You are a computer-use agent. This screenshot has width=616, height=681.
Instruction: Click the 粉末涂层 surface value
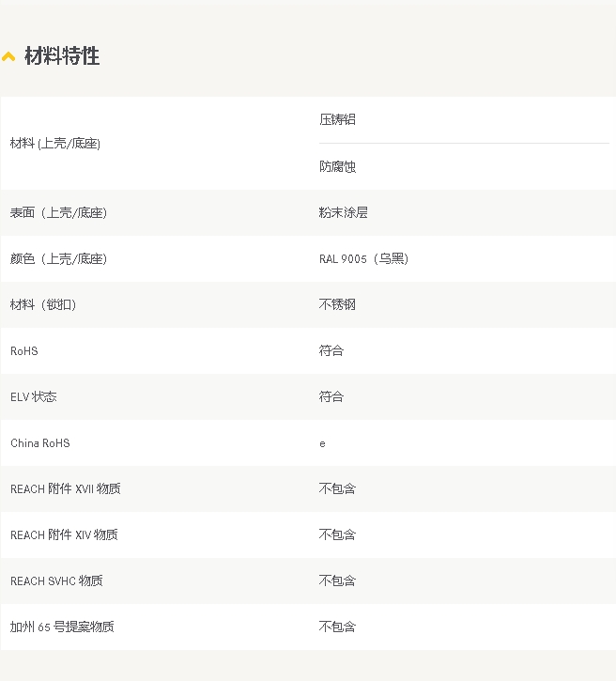click(343, 212)
